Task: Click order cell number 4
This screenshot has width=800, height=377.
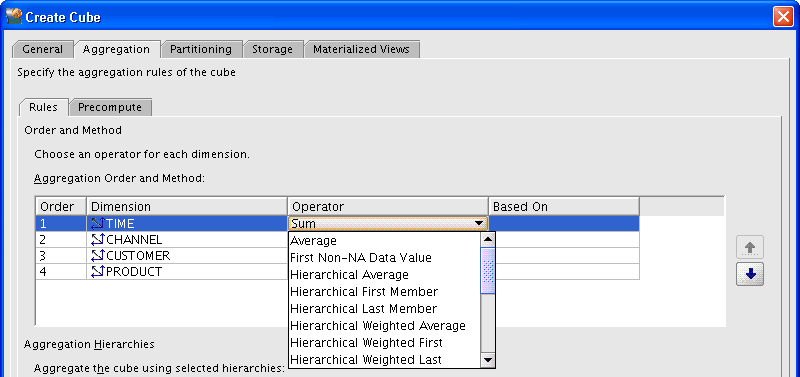Action: click(x=61, y=272)
